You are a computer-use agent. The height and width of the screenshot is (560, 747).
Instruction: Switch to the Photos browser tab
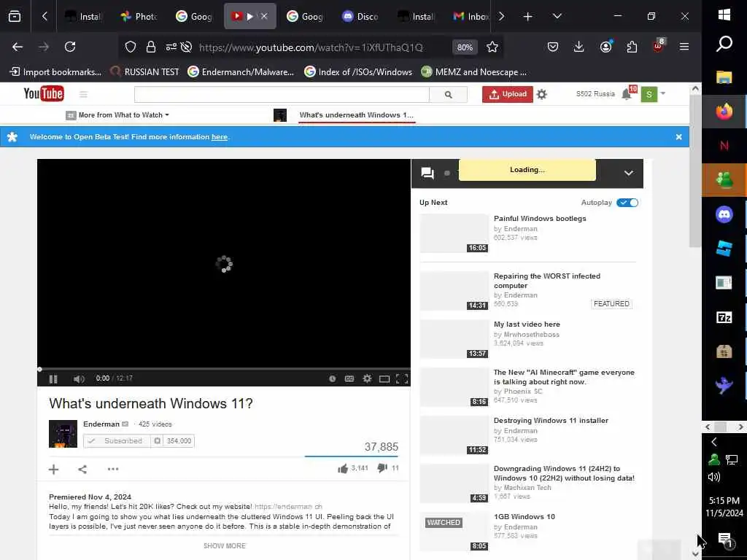139,17
